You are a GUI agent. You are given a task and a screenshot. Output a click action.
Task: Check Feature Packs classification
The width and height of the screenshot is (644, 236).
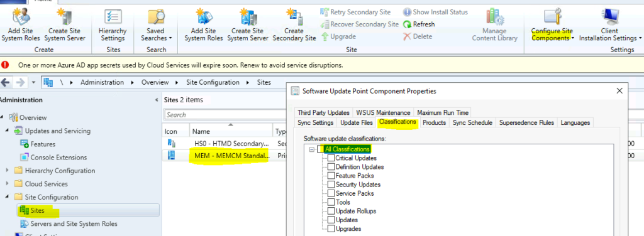(x=331, y=176)
